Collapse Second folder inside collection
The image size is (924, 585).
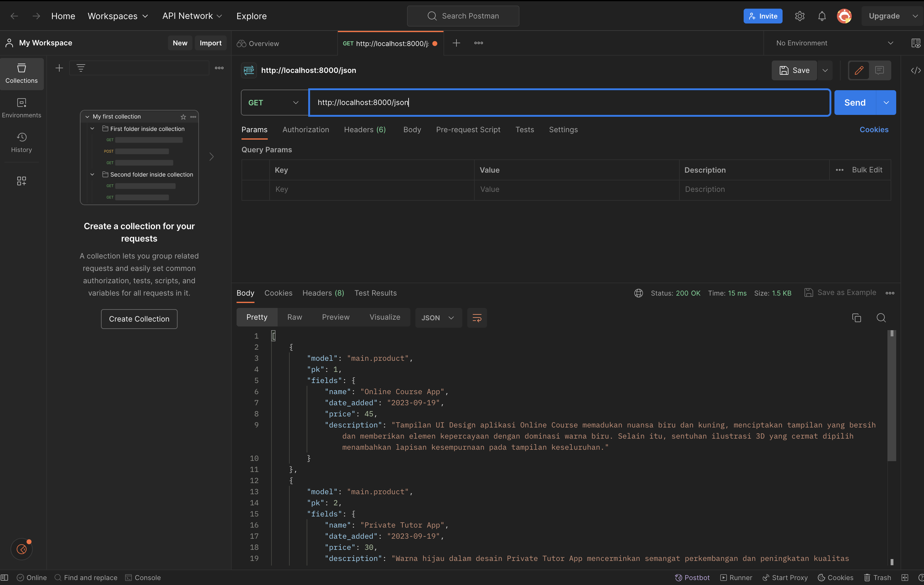pyautogui.click(x=92, y=174)
